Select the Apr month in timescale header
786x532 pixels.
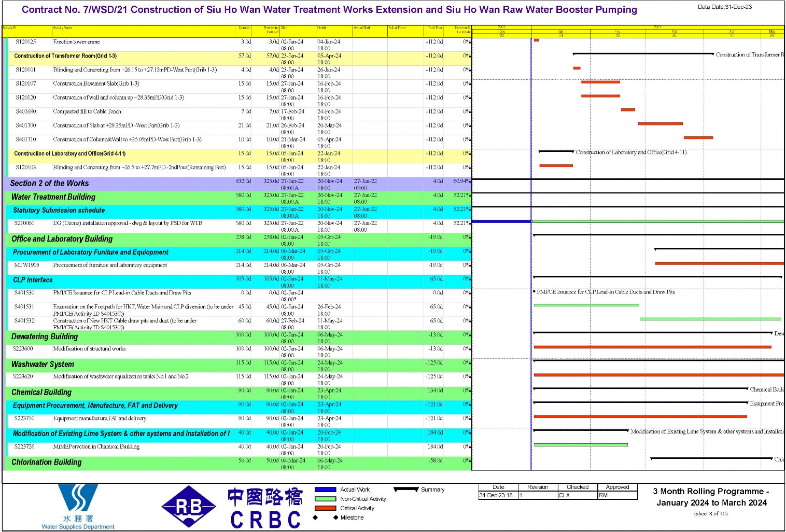(x=732, y=32)
